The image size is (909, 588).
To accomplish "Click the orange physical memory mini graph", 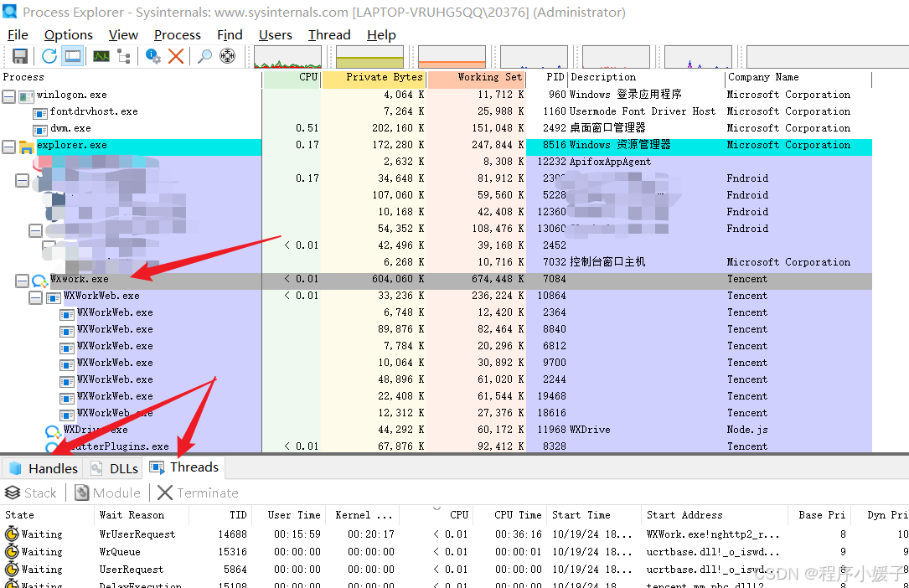I will coord(452,57).
